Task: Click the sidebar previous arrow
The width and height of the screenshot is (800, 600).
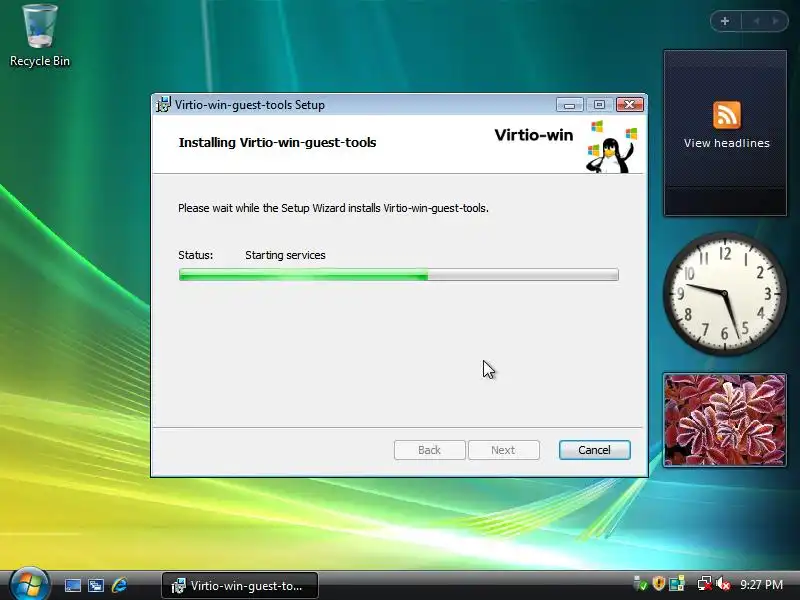Action: [756, 21]
